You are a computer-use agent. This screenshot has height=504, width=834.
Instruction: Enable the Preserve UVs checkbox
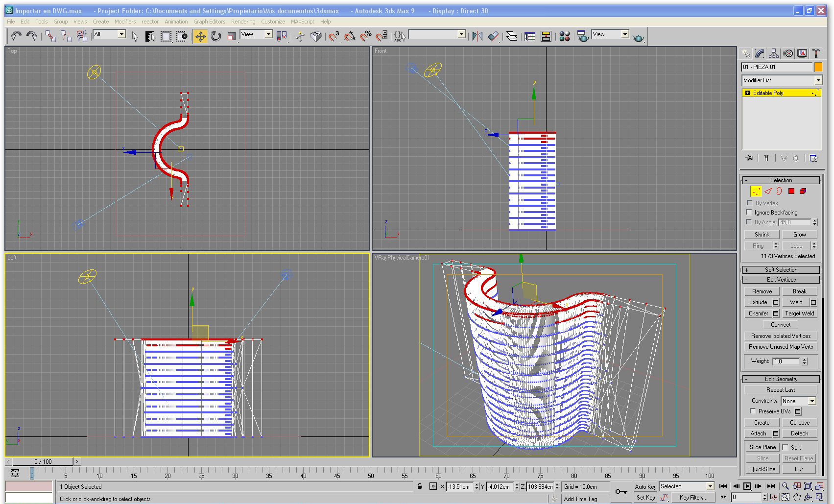[753, 411]
